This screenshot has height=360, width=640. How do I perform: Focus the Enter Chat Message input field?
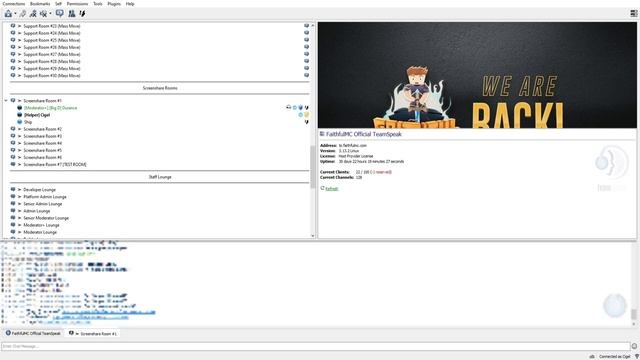316,346
